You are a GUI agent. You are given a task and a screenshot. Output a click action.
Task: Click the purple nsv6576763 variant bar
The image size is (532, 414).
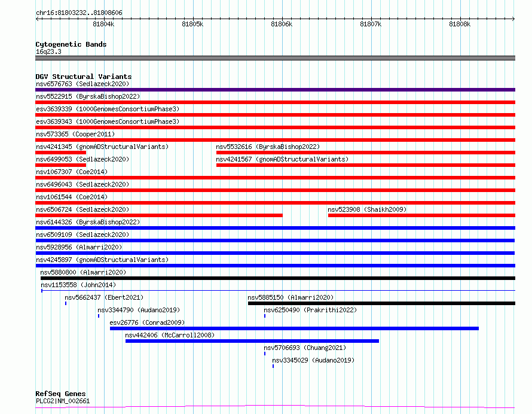[275, 90]
